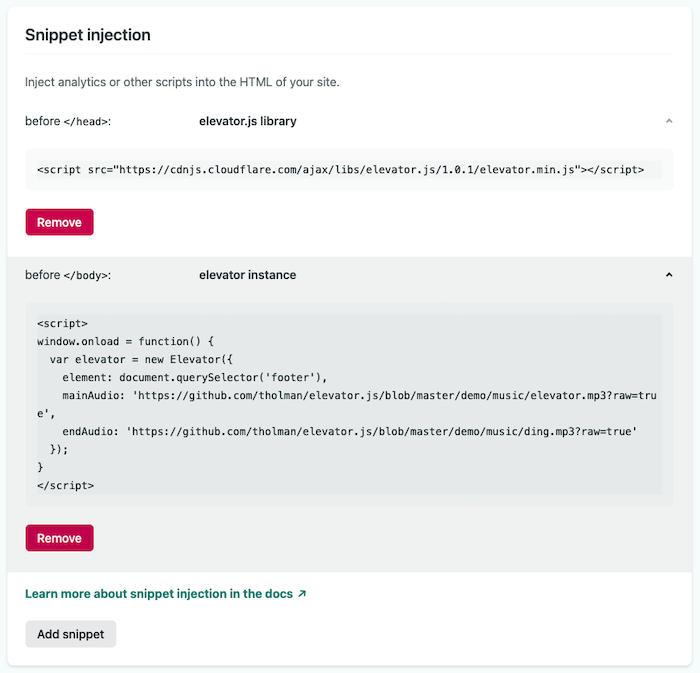
Task: Select the before </head> label row
Action: click(67, 121)
